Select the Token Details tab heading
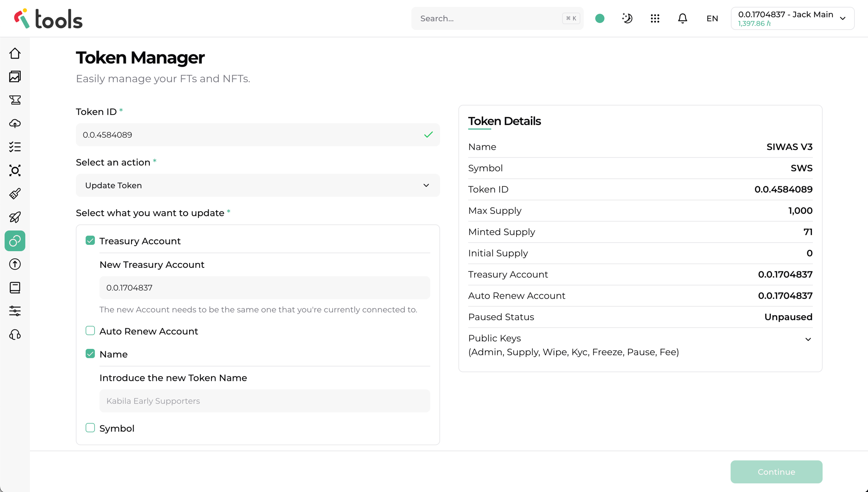 pyautogui.click(x=504, y=121)
